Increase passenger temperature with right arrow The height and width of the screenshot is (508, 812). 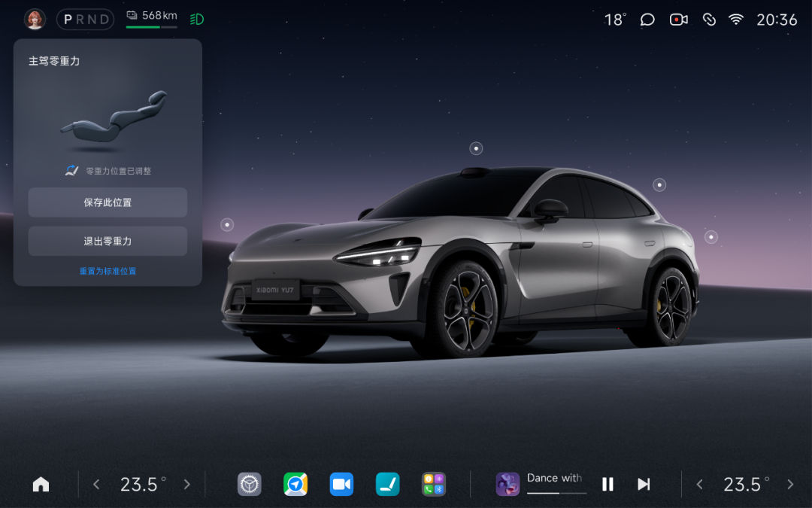pyautogui.click(x=790, y=484)
